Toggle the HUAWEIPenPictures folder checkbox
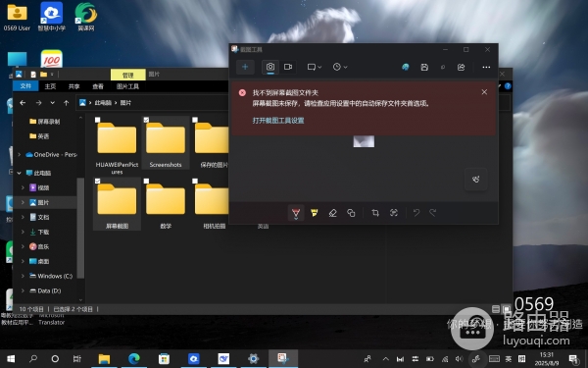 (x=97, y=120)
